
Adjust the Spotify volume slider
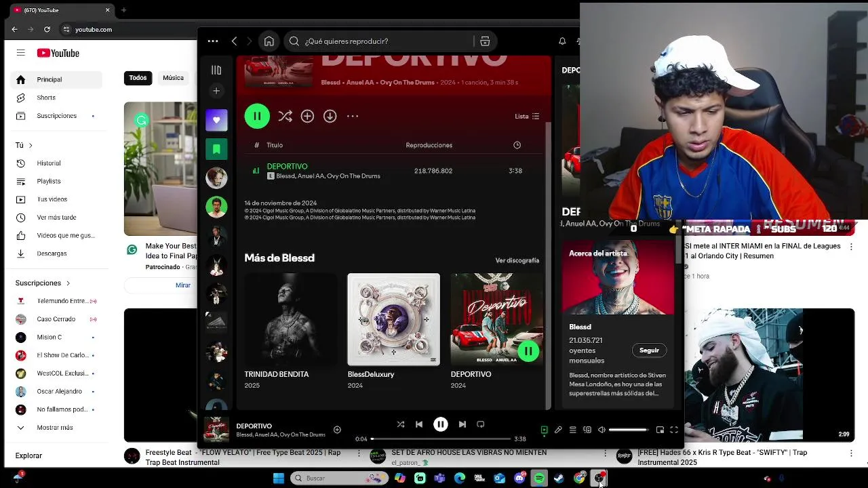[628, 430]
